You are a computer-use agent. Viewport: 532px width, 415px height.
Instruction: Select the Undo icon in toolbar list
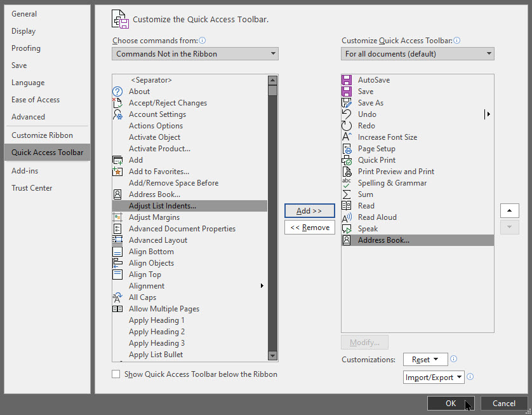pos(347,114)
